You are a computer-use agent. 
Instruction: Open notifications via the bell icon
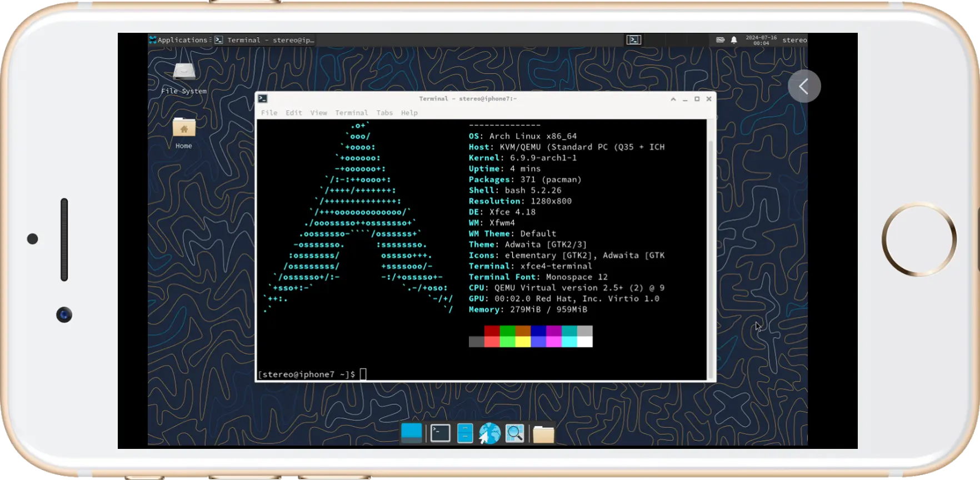click(734, 40)
